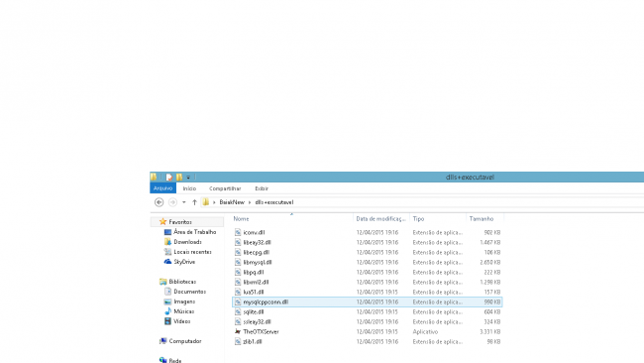Navigate to BaiakNew in the breadcrumb
This screenshot has height=363, width=644.
(232, 202)
